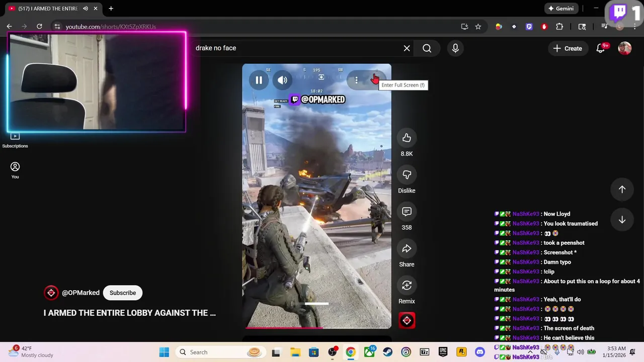The width and height of the screenshot is (644, 362).
Task: Open File Explorer from taskbar
Action: click(x=295, y=352)
